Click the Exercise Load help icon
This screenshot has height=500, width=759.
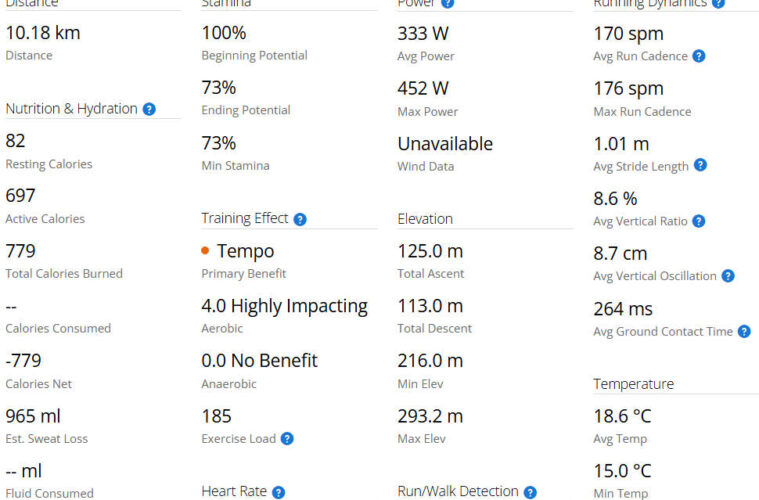pos(287,438)
